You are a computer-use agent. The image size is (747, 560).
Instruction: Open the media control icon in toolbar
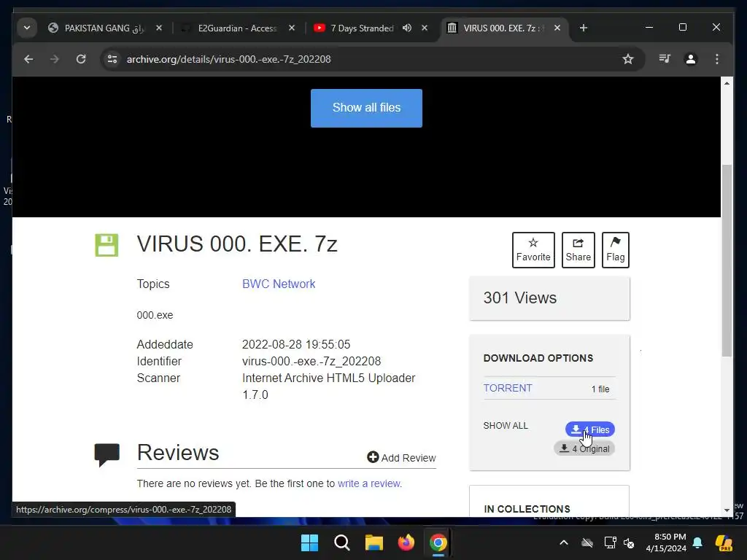tap(665, 59)
